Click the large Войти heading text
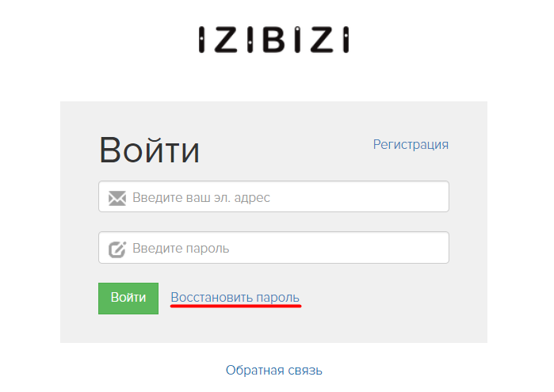 (150, 150)
